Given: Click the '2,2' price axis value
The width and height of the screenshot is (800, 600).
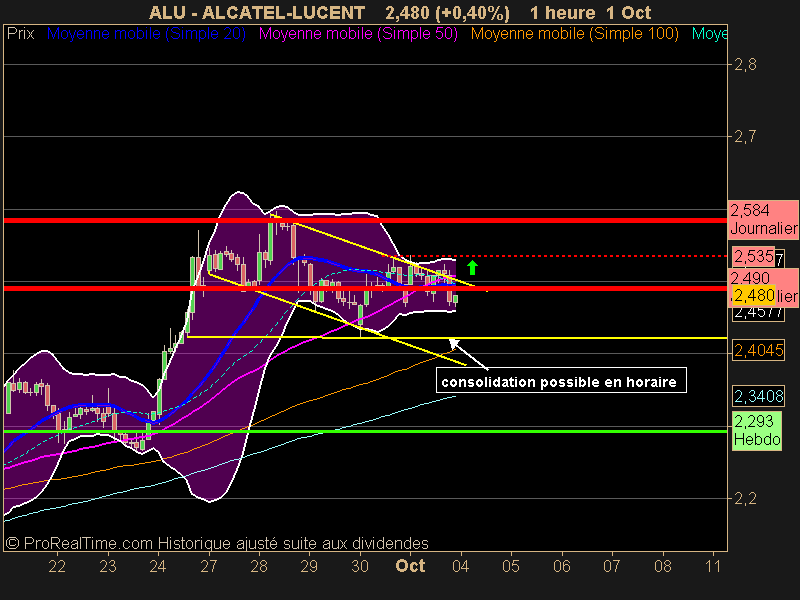Looking at the screenshot, I should coord(745,498).
